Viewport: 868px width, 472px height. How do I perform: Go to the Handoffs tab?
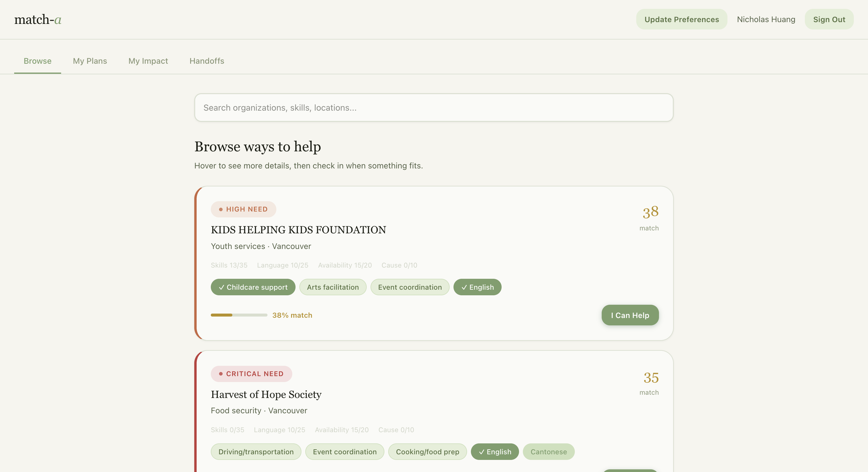point(207,61)
